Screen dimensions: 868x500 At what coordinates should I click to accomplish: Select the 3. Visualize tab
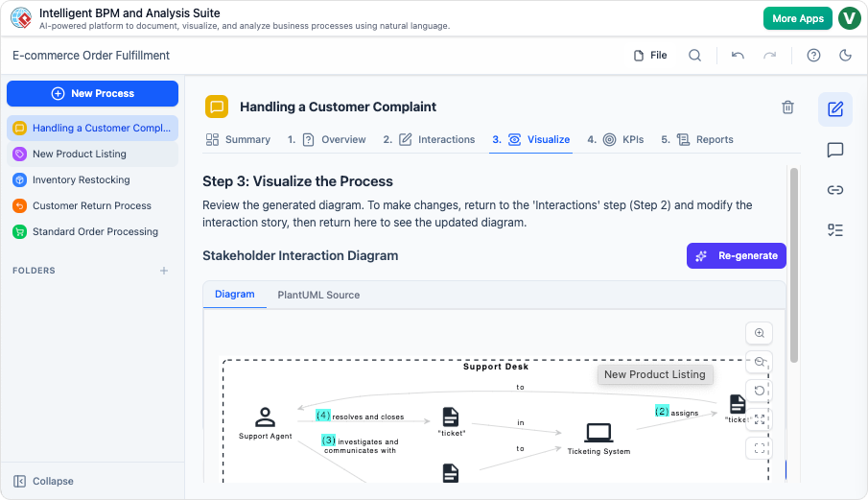(x=531, y=139)
